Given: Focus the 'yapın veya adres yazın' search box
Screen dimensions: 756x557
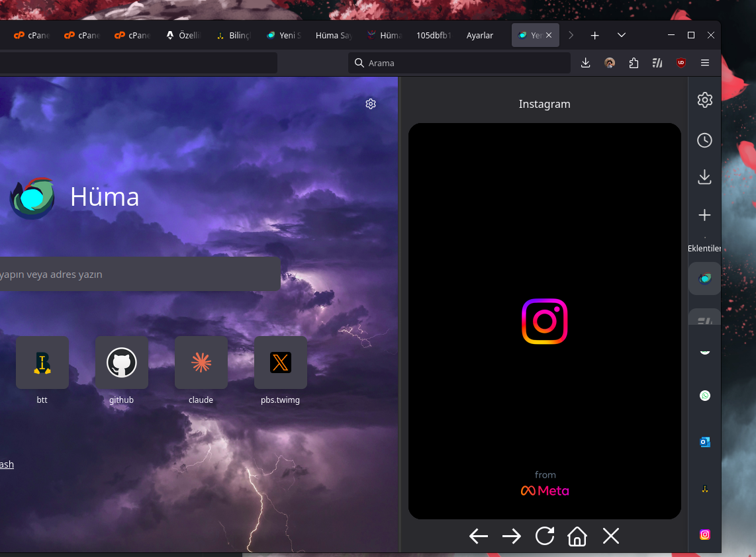Looking at the screenshot, I should (x=140, y=274).
